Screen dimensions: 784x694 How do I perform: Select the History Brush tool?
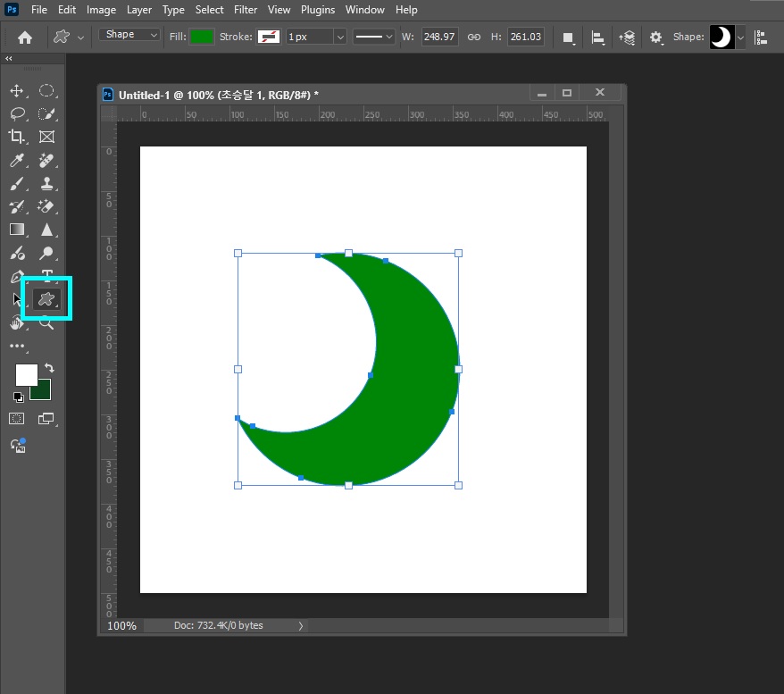pos(17,206)
